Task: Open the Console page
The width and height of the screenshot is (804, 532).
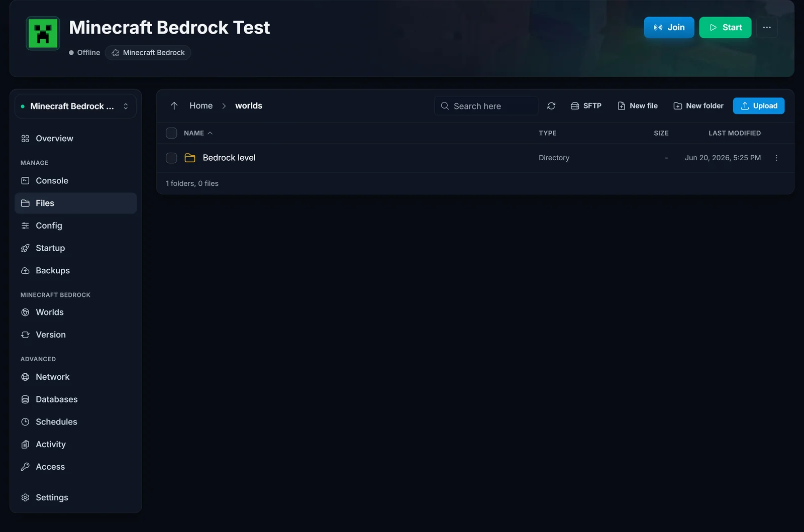Action: click(x=75, y=181)
